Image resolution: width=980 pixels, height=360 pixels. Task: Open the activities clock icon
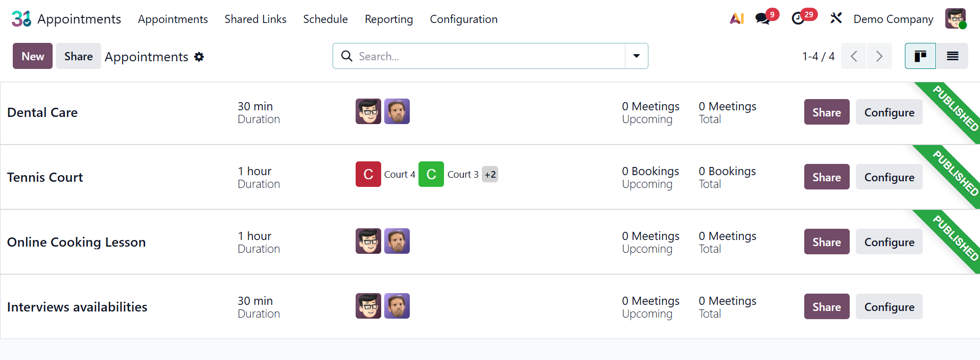click(x=798, y=19)
